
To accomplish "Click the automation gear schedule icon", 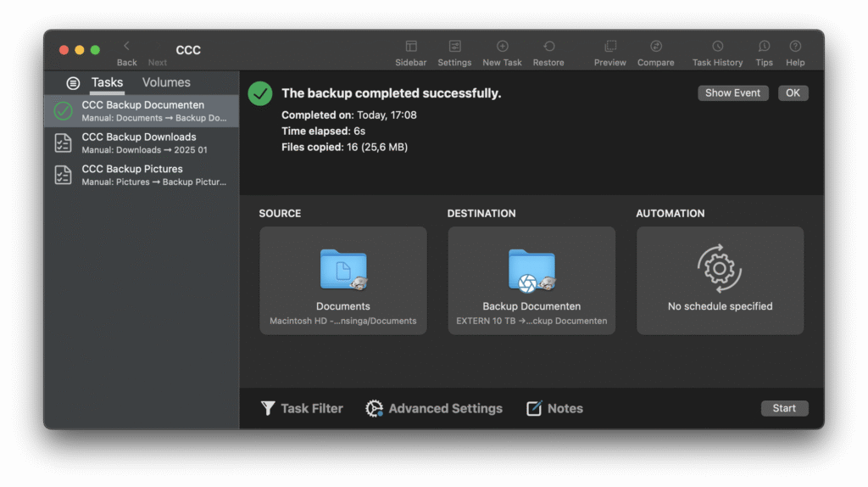I will pyautogui.click(x=719, y=269).
